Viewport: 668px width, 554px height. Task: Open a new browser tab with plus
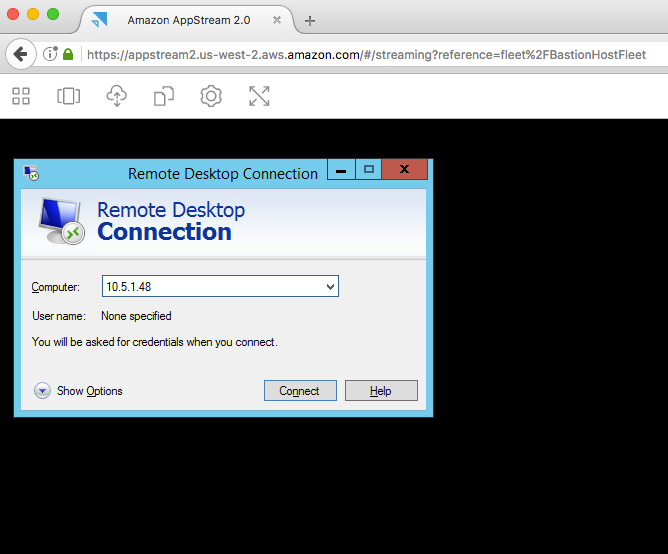(310, 20)
